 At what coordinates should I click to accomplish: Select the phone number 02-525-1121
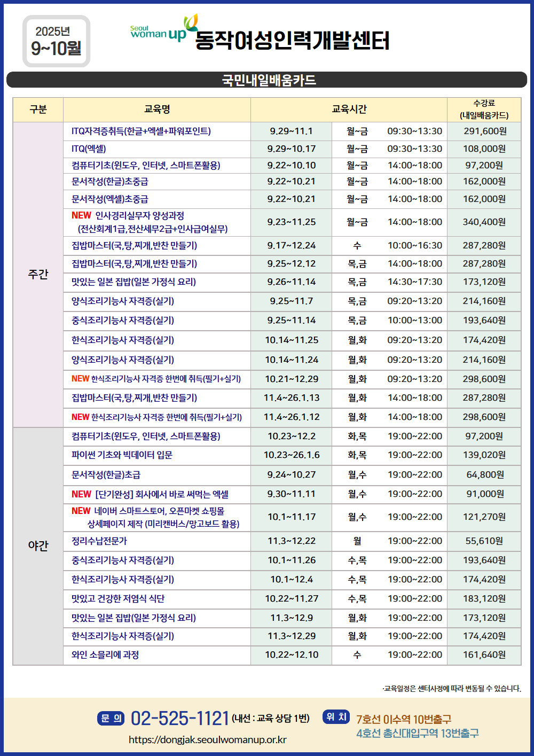click(180, 719)
